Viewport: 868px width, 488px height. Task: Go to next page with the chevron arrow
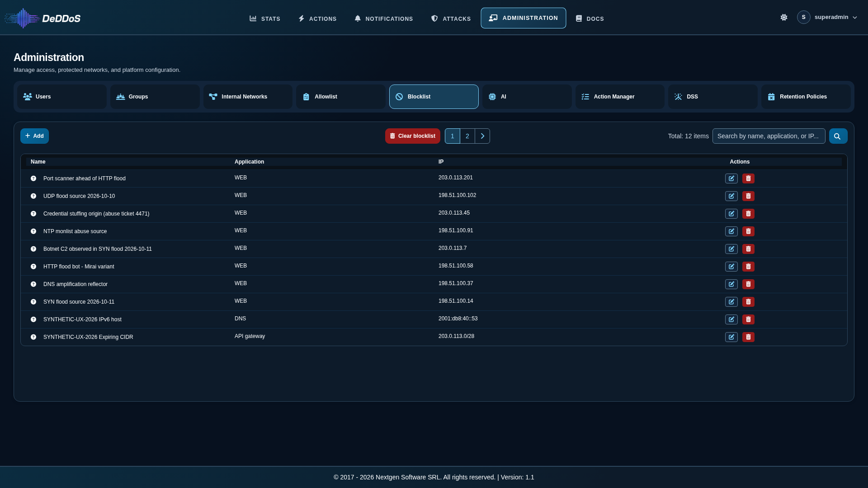482,136
